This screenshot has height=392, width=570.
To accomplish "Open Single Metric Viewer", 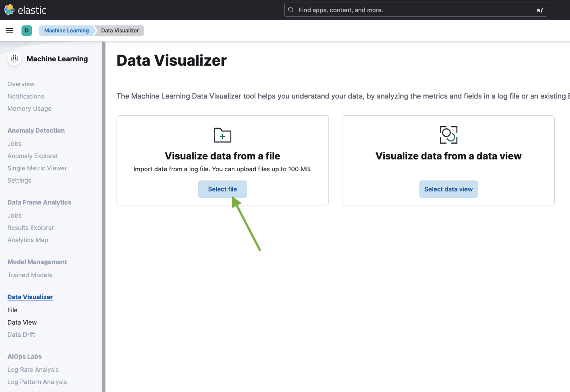I will (x=37, y=168).
